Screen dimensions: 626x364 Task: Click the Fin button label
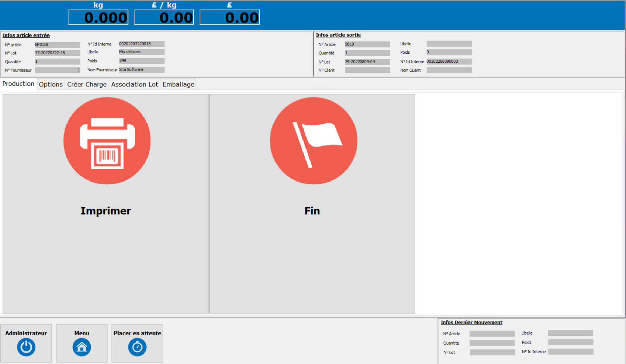(312, 211)
